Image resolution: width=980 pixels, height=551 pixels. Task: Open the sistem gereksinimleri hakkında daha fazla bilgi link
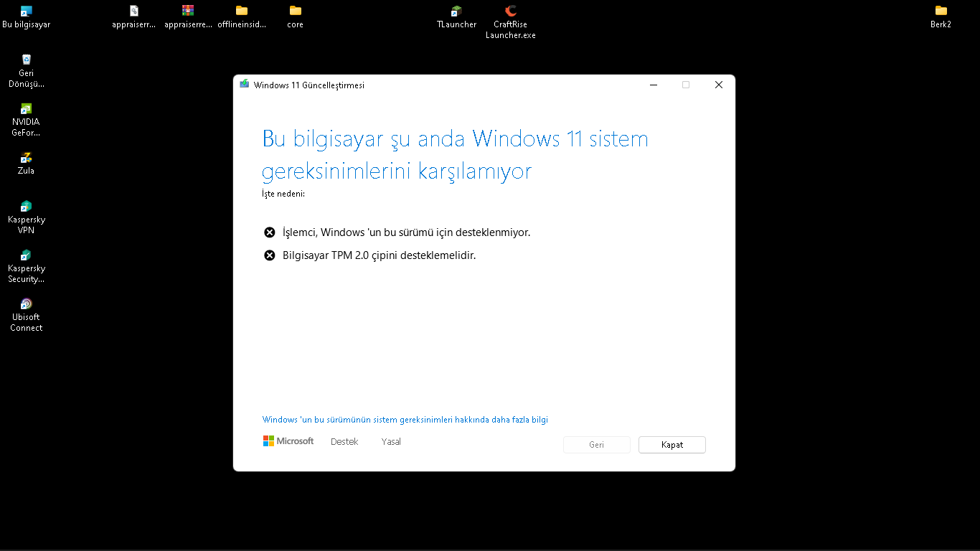pyautogui.click(x=405, y=420)
